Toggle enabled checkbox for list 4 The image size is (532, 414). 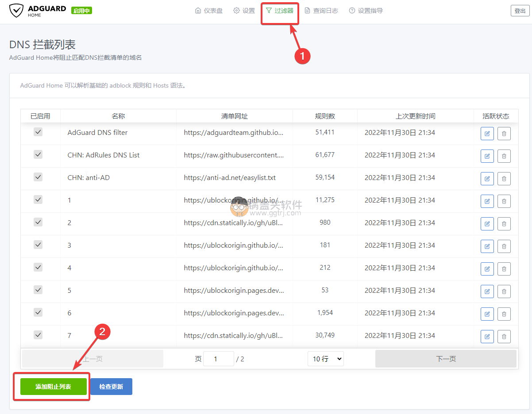click(x=38, y=267)
